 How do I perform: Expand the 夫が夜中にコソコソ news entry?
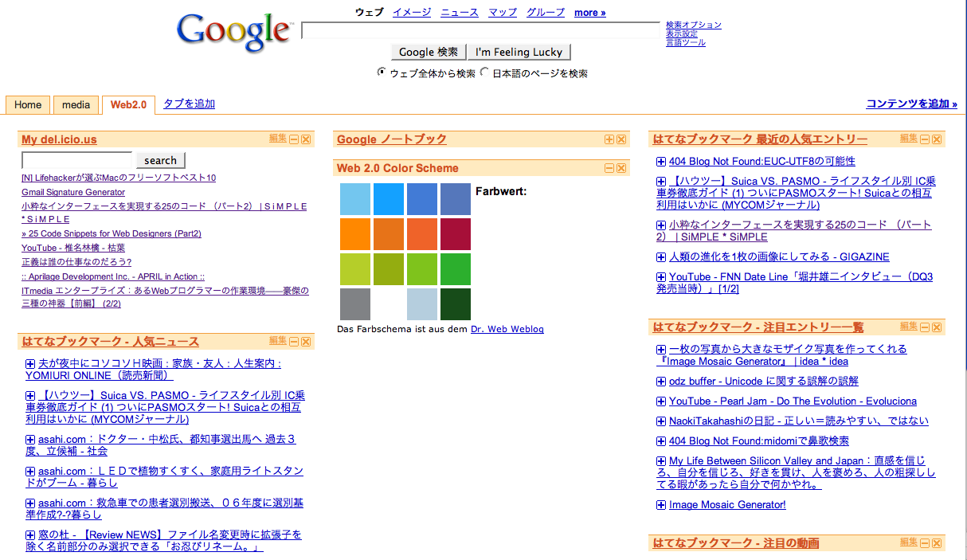[x=30, y=364]
